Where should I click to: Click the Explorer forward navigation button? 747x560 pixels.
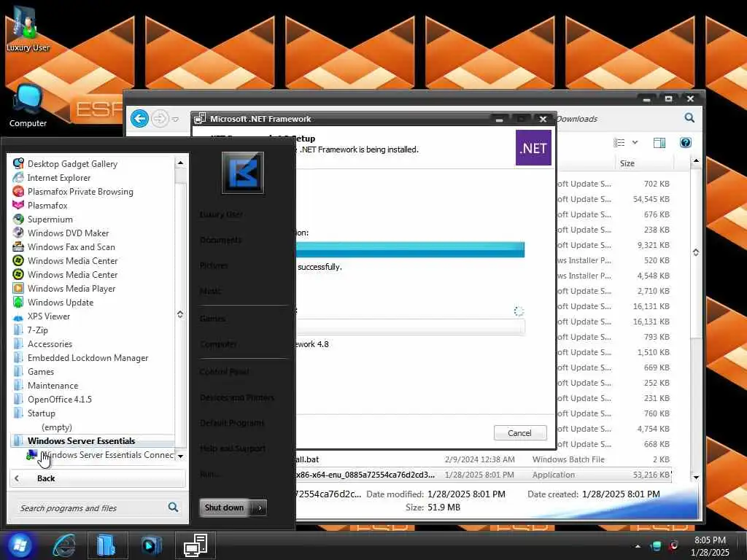click(160, 119)
